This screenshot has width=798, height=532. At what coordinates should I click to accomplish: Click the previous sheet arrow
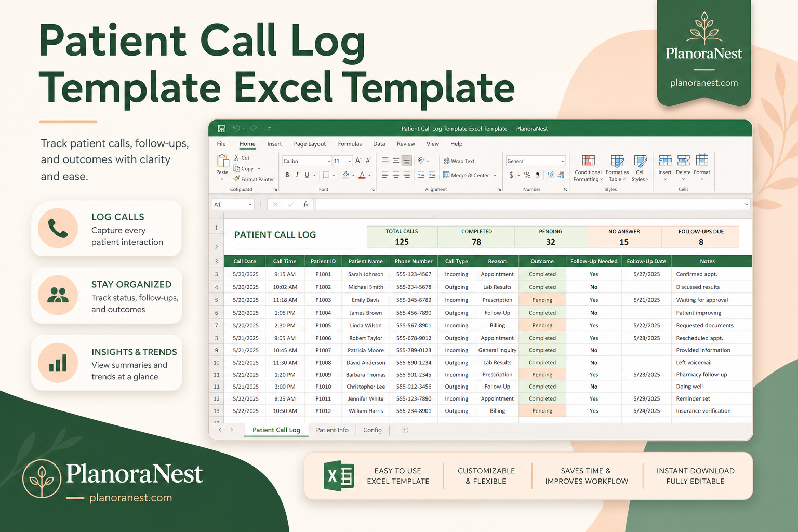[220, 430]
